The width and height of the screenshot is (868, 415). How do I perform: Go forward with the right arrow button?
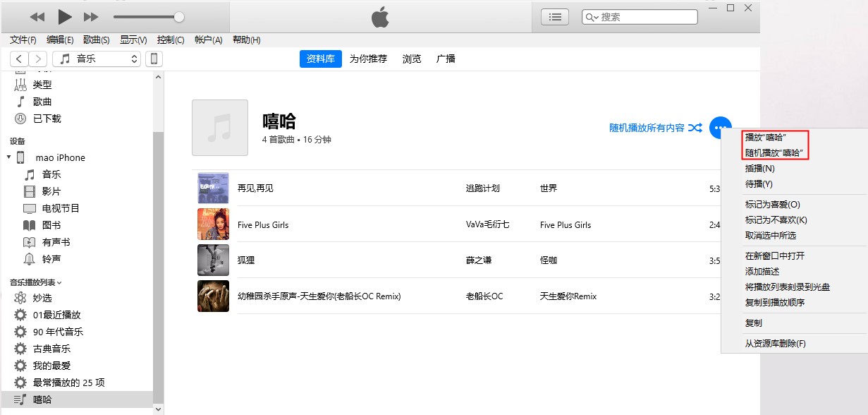click(38, 59)
